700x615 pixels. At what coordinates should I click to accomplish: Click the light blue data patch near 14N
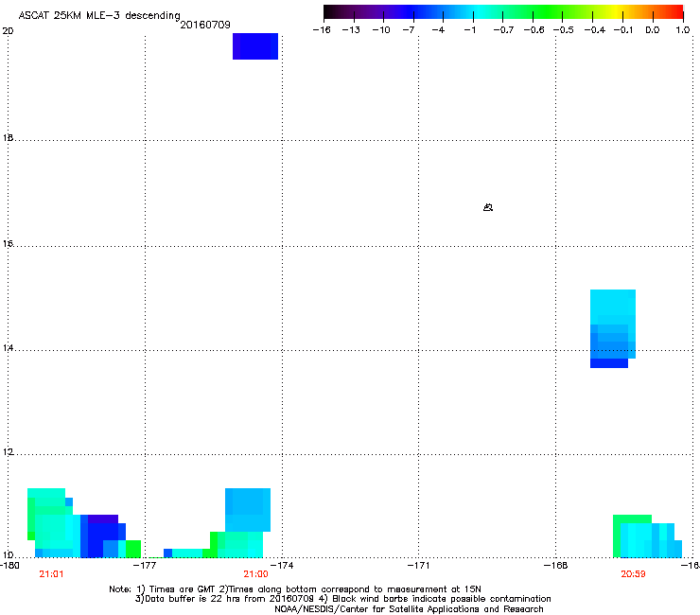(x=613, y=328)
